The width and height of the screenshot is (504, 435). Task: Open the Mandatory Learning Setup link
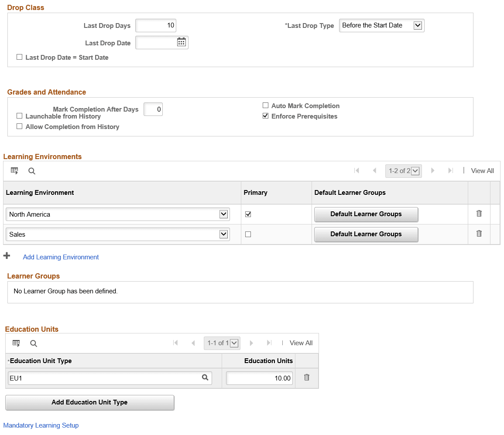(41, 425)
